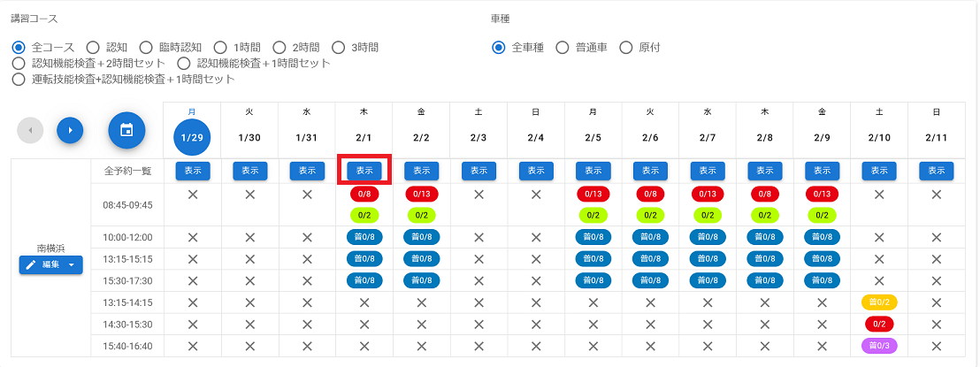Screen dimensions: 980x367
Task: Click 表示 button for 2/10 Saturday
Action: [x=878, y=171]
